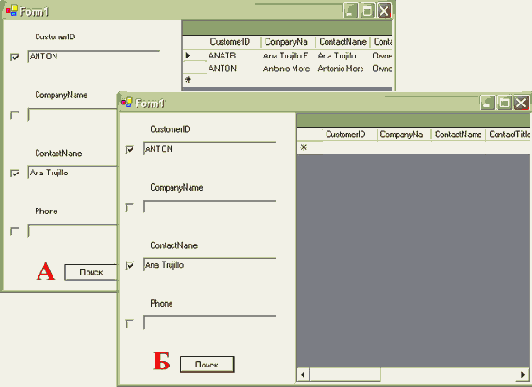Click the search button next to letter A
The height and width of the screenshot is (387, 532).
[x=91, y=272]
